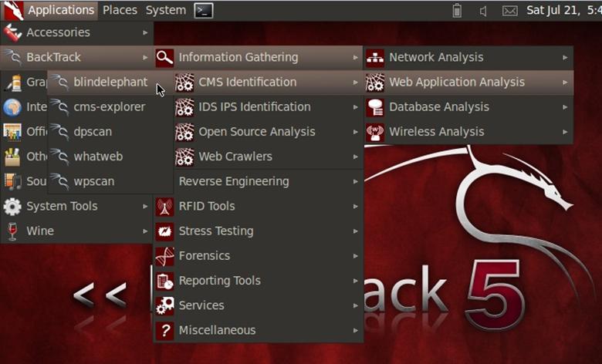Viewport: 602px width, 364px height.
Task: Expand the Reverse Engineering submenu arrow
Action: pos(356,181)
